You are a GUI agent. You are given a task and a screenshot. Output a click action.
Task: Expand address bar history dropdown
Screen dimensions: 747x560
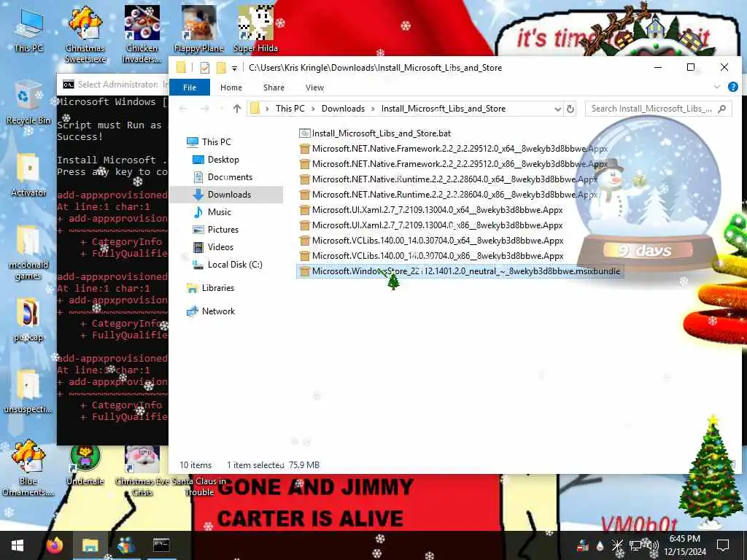557,109
